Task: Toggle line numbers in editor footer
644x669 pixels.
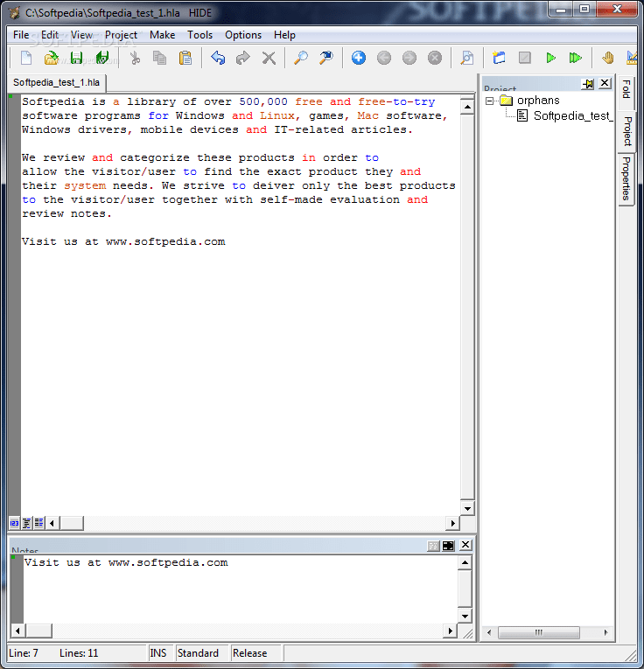Action: pyautogui.click(x=14, y=523)
